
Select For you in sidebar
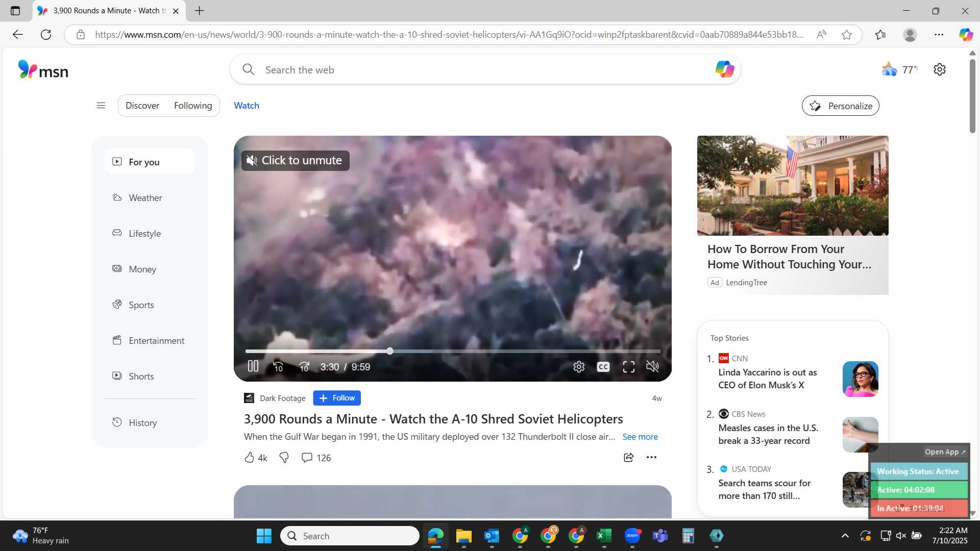pyautogui.click(x=150, y=162)
